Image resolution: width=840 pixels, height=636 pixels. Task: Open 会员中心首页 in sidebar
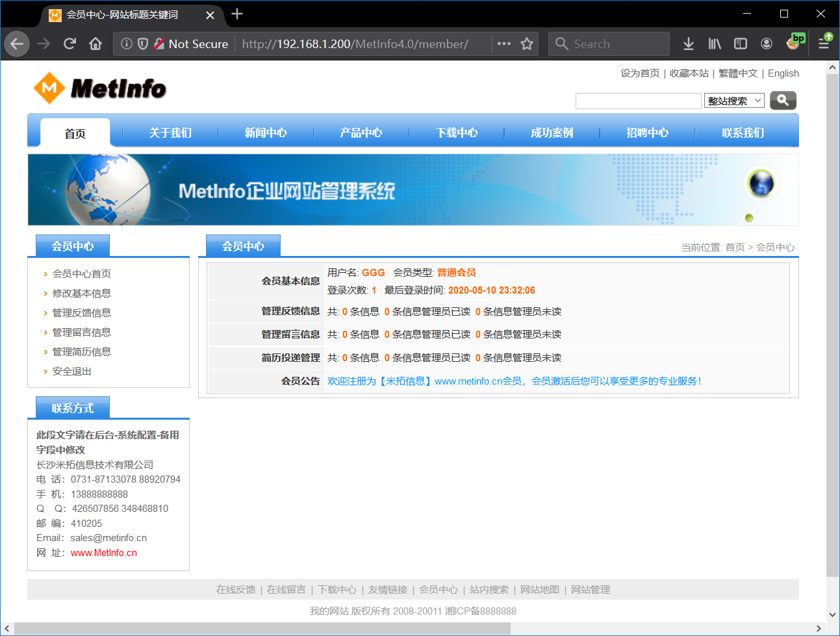point(82,273)
